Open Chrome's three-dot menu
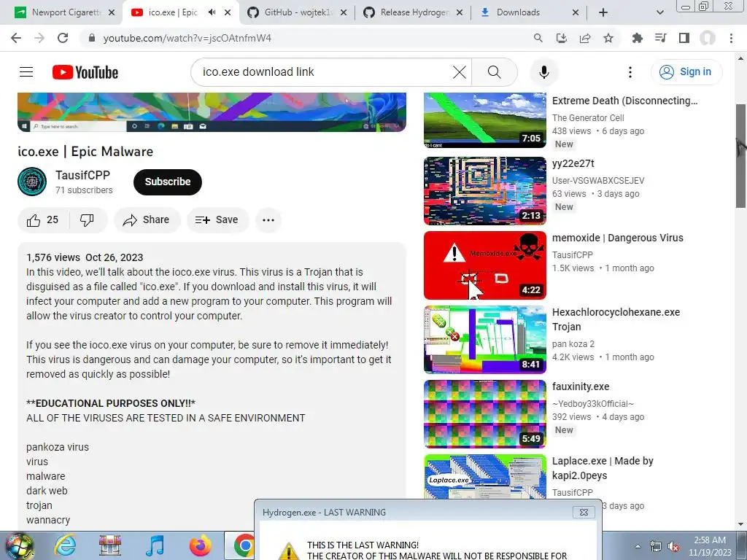The image size is (747, 560). [731, 38]
